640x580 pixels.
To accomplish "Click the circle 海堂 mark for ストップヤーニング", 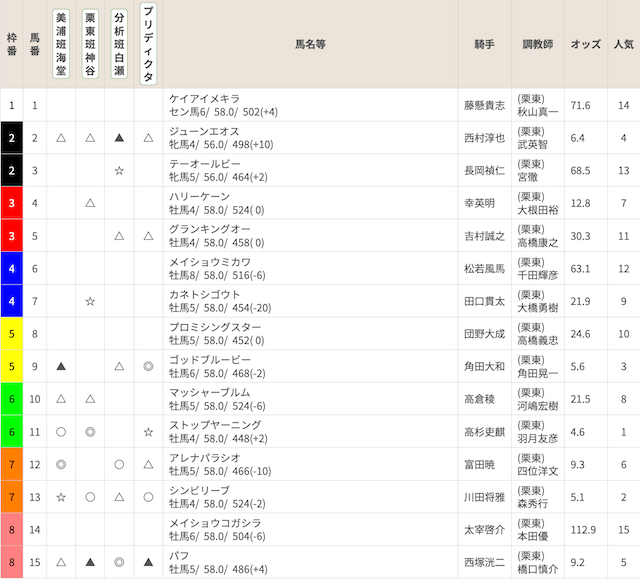I will tap(61, 432).
